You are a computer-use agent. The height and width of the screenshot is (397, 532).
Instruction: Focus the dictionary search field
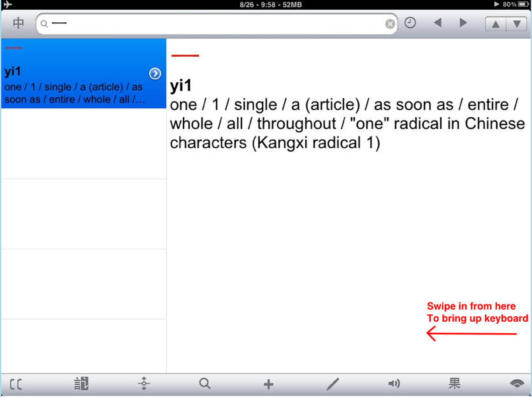tap(217, 24)
